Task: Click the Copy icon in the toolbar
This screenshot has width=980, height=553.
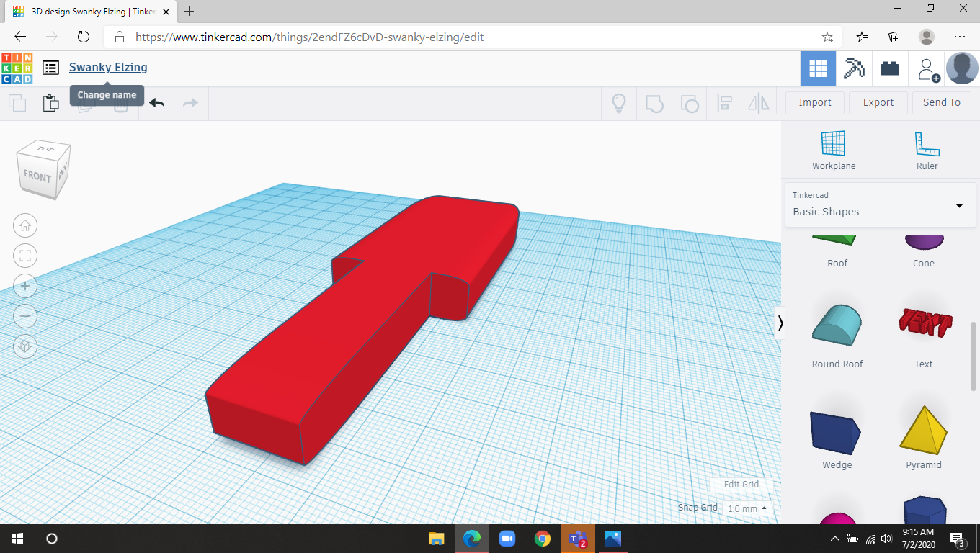Action: [x=17, y=103]
